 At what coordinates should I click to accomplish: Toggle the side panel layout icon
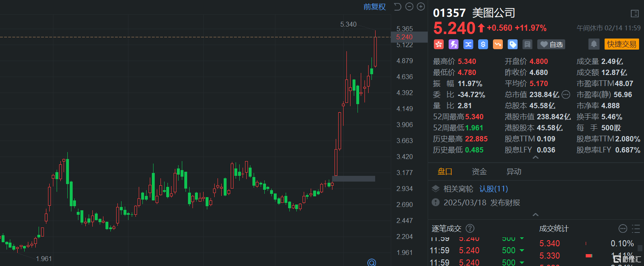635,14
